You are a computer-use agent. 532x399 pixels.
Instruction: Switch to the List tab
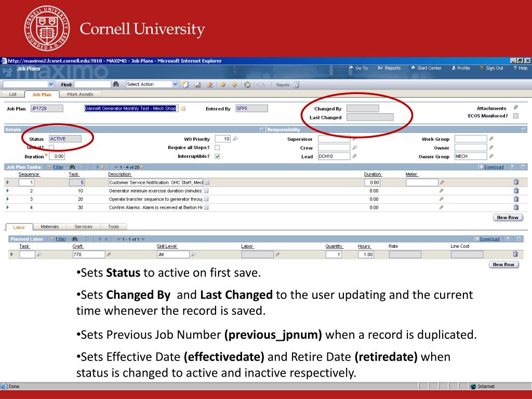click(12, 95)
